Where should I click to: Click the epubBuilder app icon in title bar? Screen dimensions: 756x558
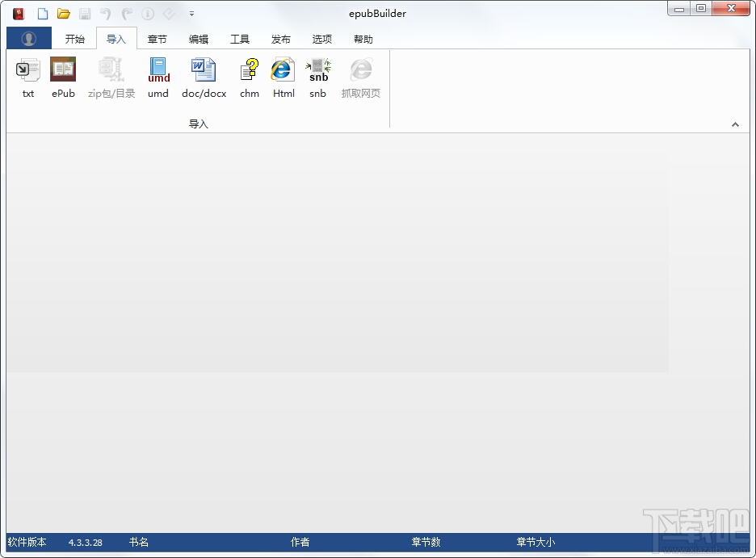[19, 14]
